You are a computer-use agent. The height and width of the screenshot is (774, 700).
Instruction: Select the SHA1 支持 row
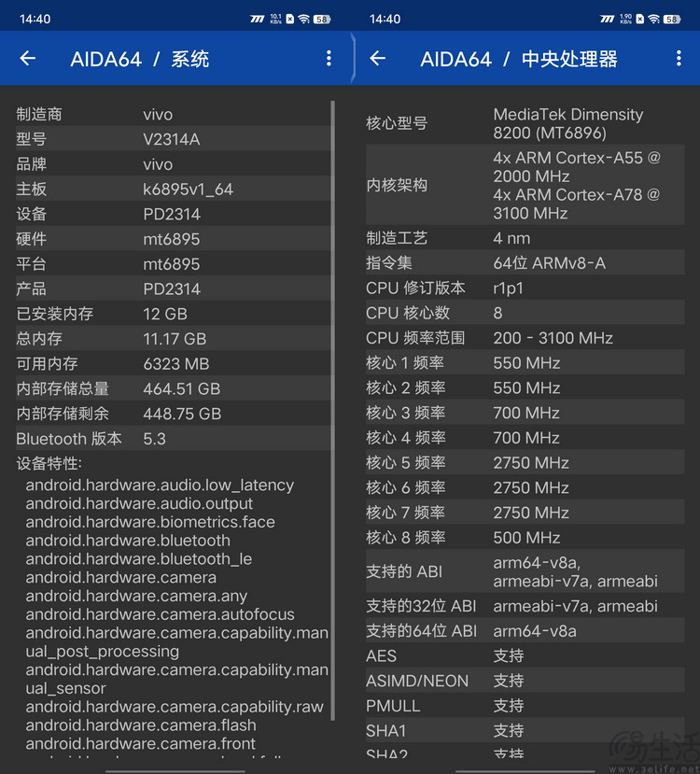pyautogui.click(x=525, y=730)
